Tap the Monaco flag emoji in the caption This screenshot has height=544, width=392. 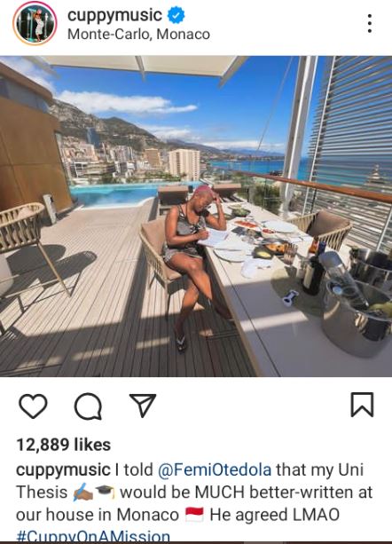pyautogui.click(x=194, y=515)
